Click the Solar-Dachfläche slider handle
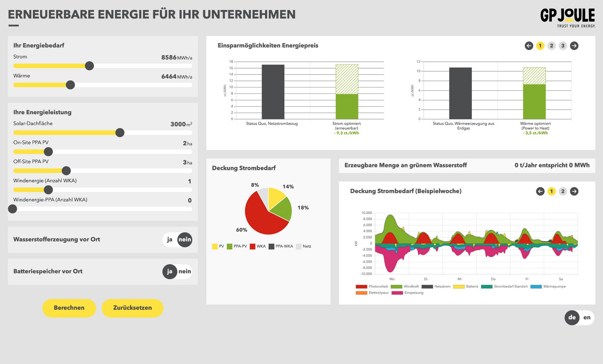 (x=120, y=133)
